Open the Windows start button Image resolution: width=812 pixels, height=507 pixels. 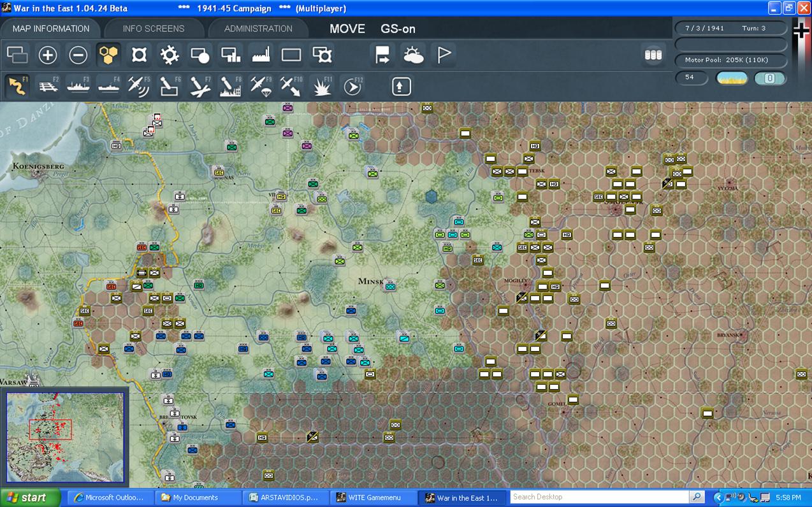30,497
